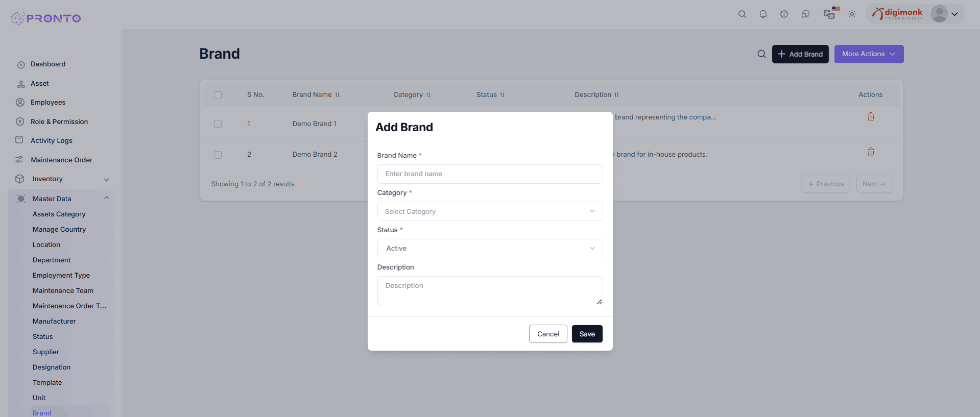Click the Asset sidebar icon
980x417 pixels.
coord(20,84)
